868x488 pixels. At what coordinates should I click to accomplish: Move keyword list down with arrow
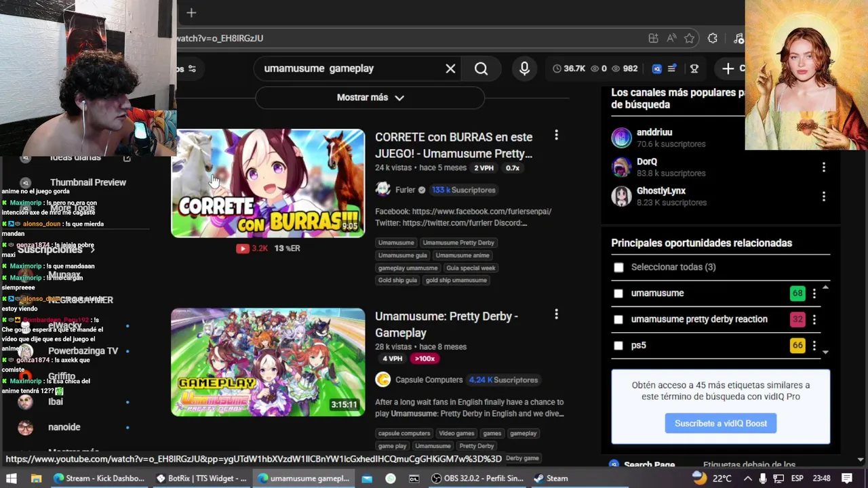pos(825,352)
